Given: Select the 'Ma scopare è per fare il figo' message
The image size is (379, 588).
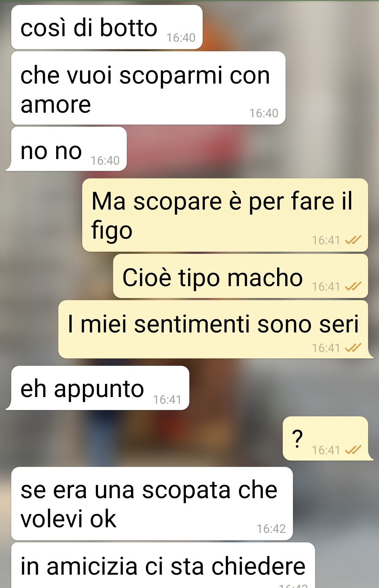Looking at the screenshot, I should pyautogui.click(x=225, y=215).
